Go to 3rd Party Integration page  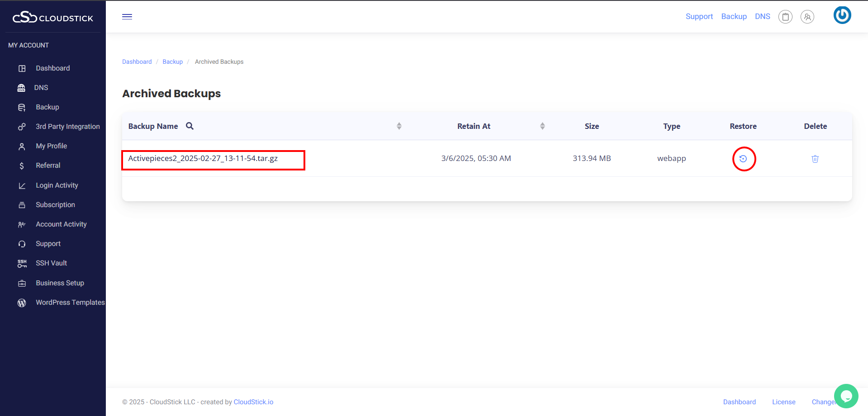(x=67, y=127)
